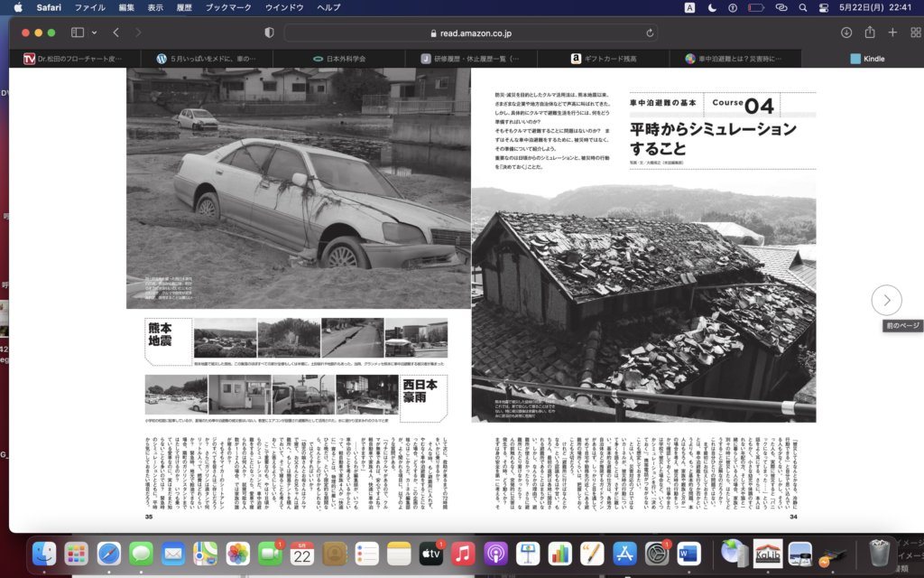The width and height of the screenshot is (924, 578).
Task: Open the App Store from the Dock
Action: pos(624,553)
